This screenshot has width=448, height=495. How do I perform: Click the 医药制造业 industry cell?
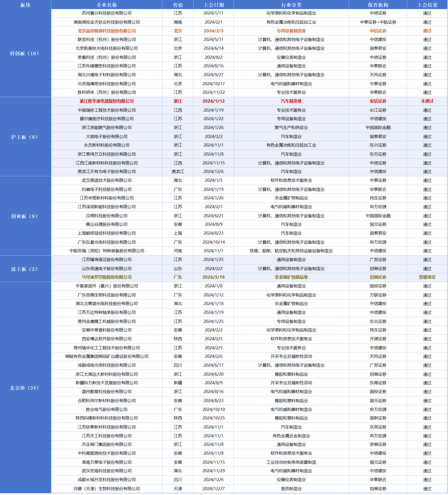[x=291, y=489]
